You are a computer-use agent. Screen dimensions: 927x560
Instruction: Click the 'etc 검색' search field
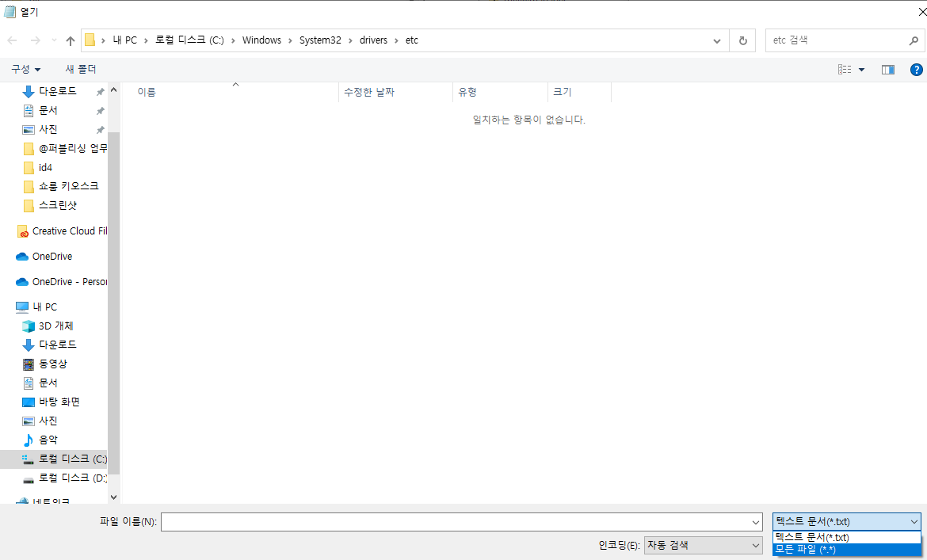[837, 40]
